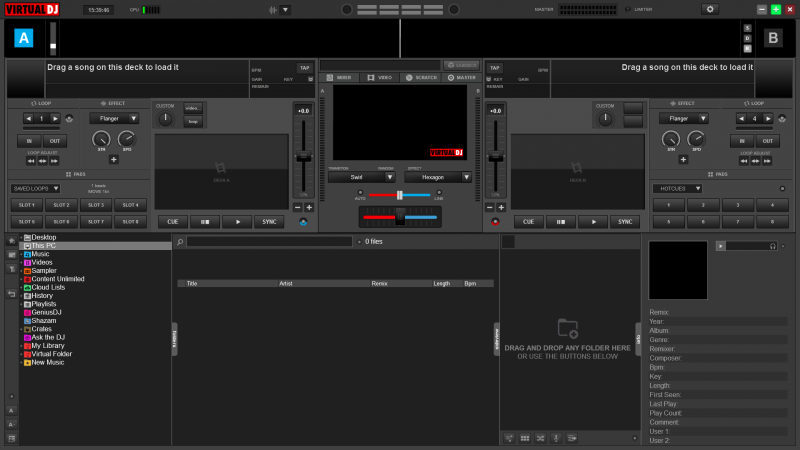Image resolution: width=800 pixels, height=450 pixels.
Task: Click the headphones icon in prelisten player
Action: pos(772,246)
